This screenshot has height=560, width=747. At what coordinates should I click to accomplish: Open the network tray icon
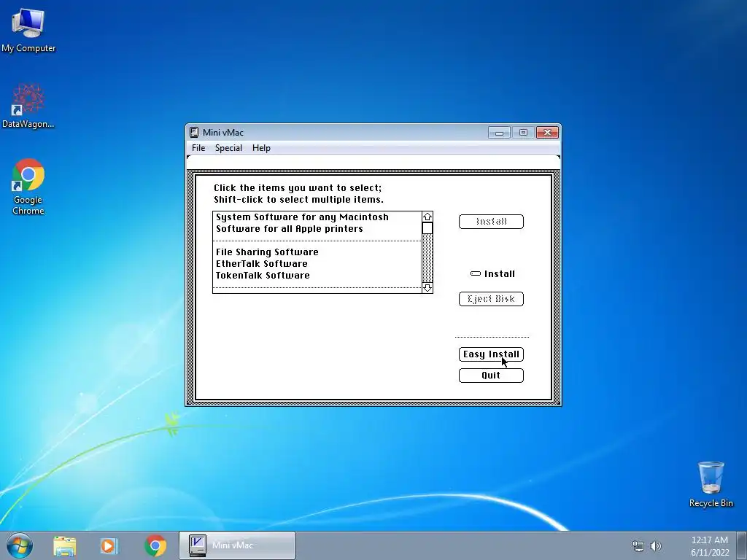[638, 546]
